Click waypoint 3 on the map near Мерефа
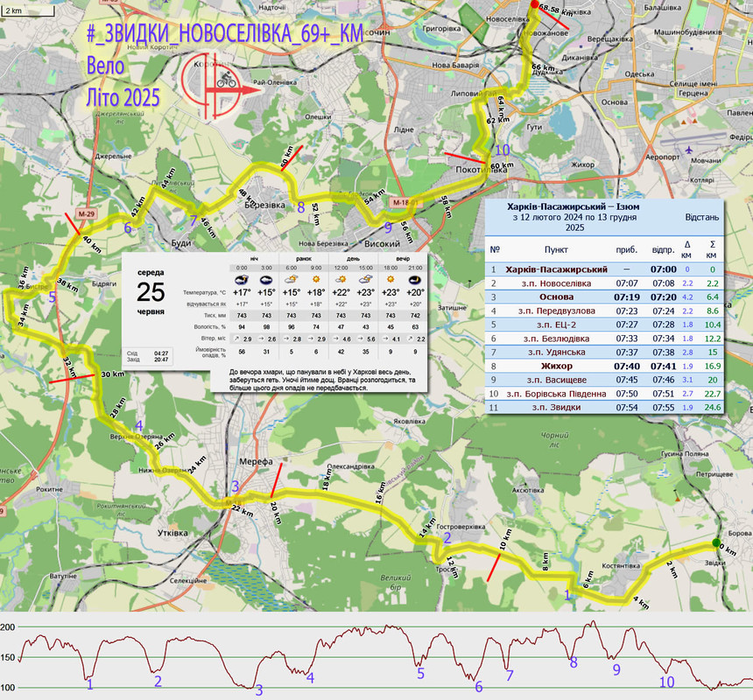The width and height of the screenshot is (753, 700). 236,486
